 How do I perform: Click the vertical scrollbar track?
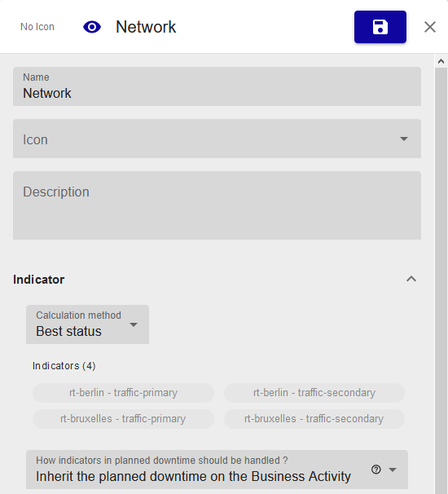441,280
